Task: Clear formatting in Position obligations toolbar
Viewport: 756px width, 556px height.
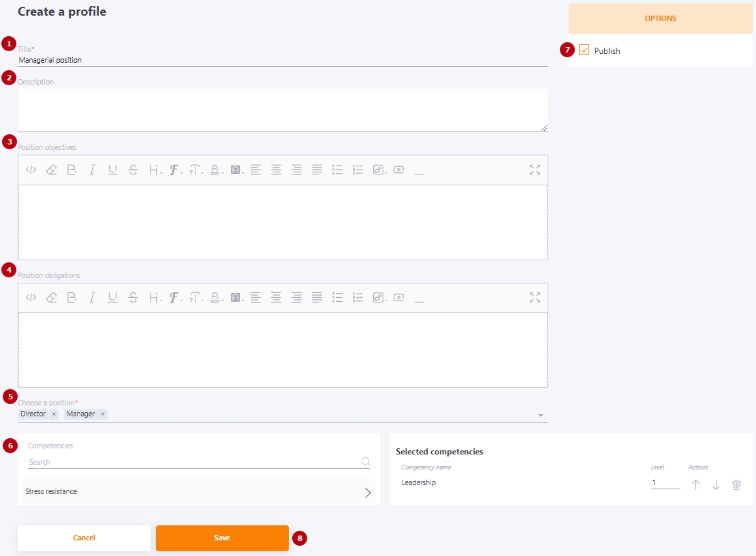Action: point(52,298)
